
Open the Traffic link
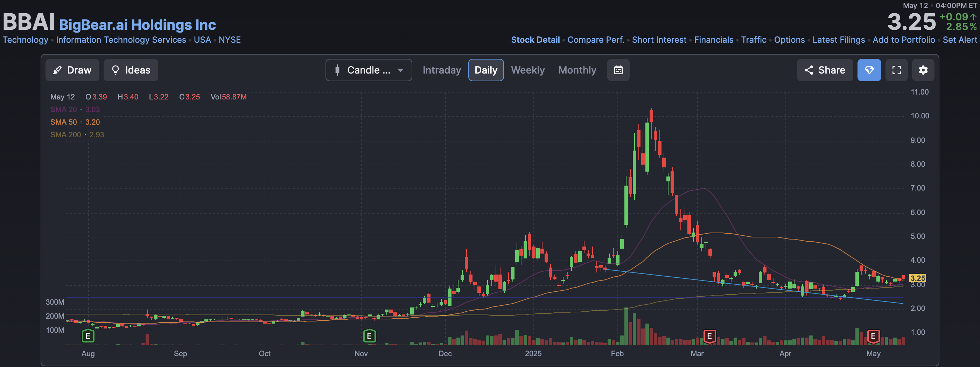[754, 40]
